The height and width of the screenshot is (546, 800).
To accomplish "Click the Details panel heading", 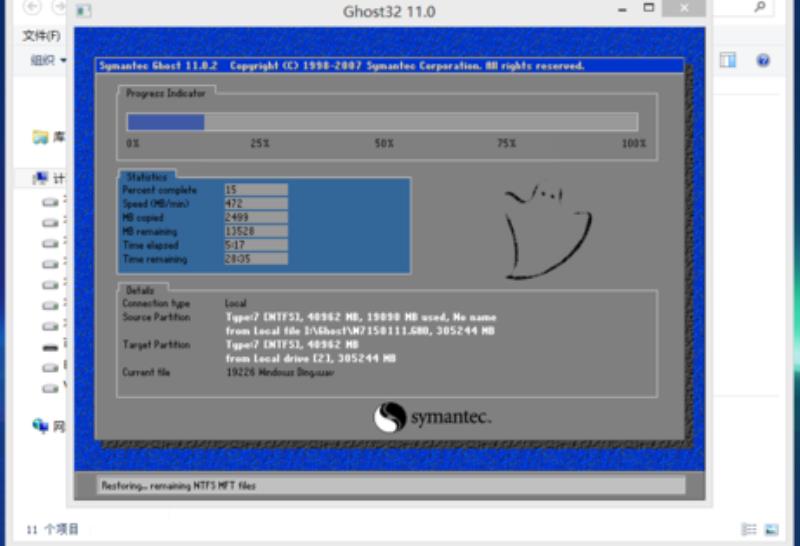I will tap(140, 290).
